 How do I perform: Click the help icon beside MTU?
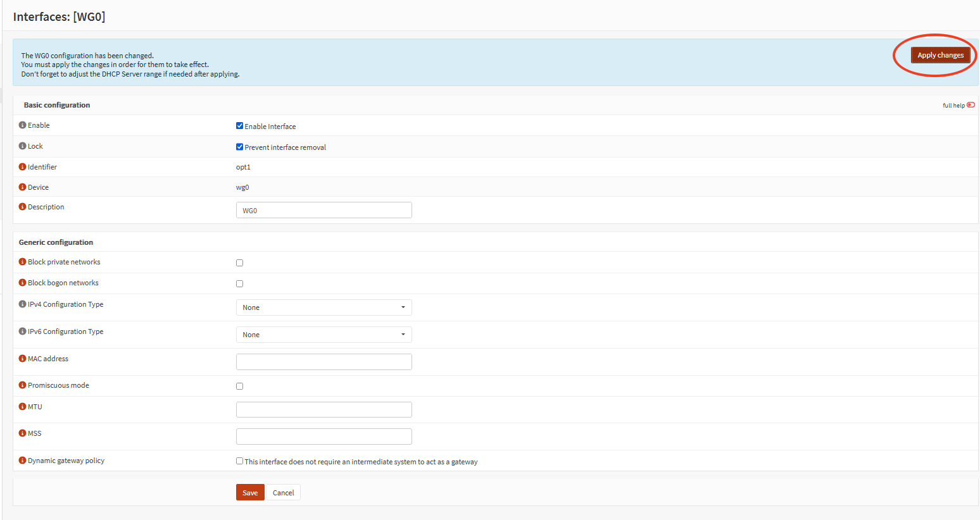(x=23, y=407)
